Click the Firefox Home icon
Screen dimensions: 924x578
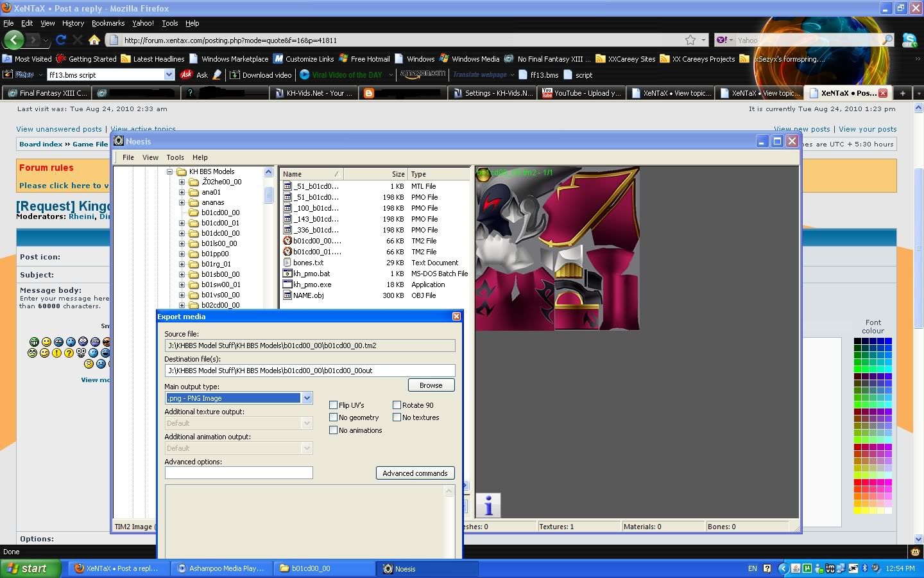click(94, 40)
